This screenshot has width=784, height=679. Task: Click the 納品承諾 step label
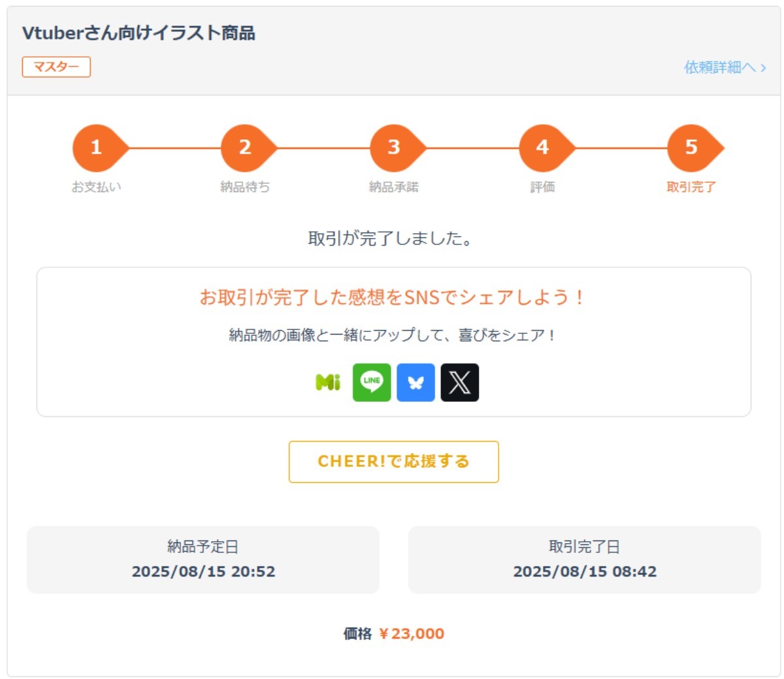pyautogui.click(x=394, y=187)
